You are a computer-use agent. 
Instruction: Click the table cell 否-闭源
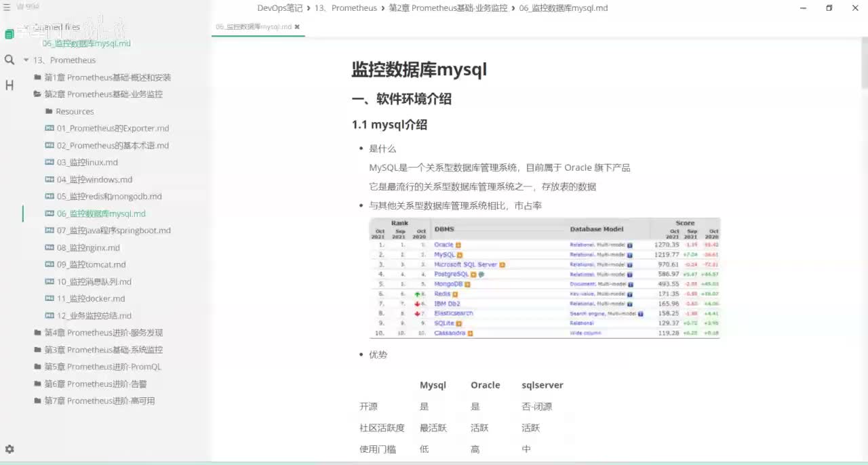point(537,407)
